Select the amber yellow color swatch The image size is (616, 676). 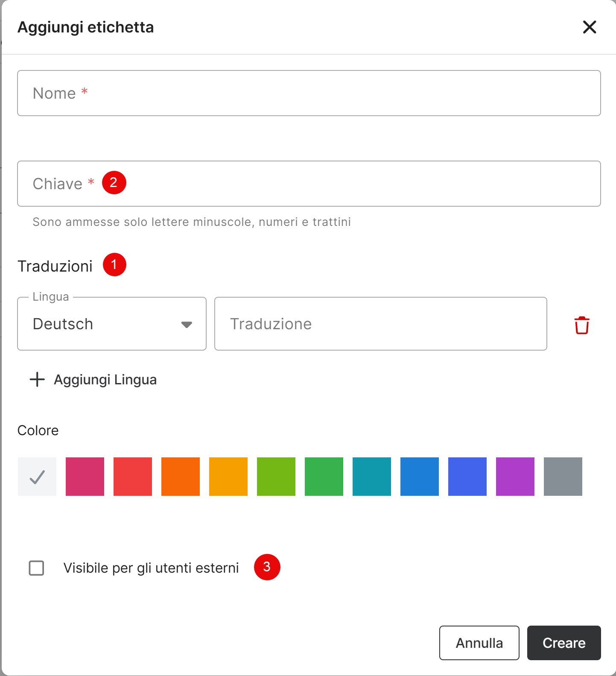228,477
